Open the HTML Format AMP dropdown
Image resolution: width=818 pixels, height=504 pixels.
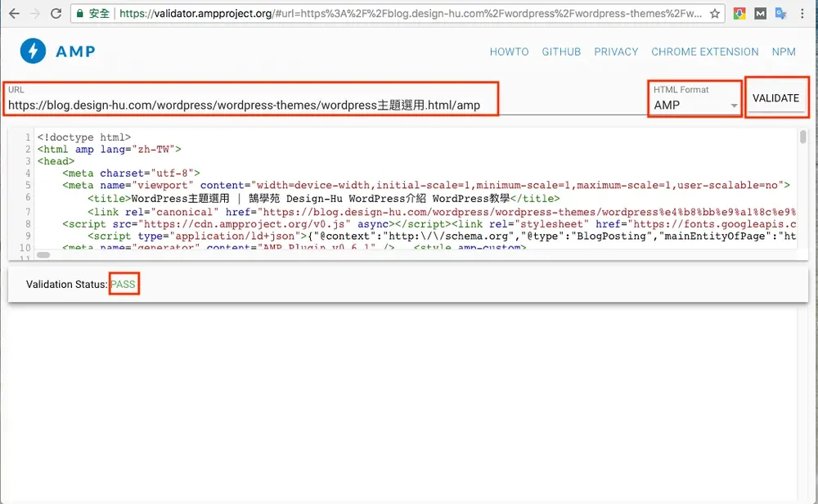coord(695,105)
